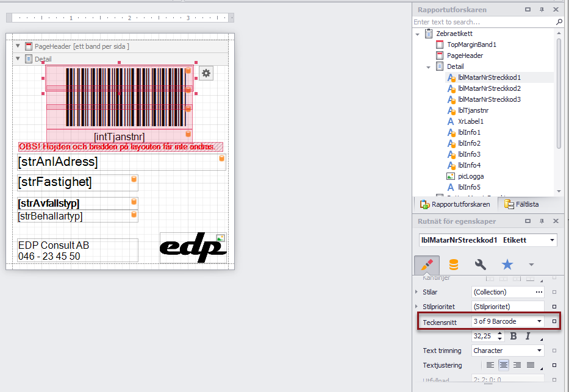Open the smart tag gear on the barcode label
The width and height of the screenshot is (569, 392).
point(206,73)
